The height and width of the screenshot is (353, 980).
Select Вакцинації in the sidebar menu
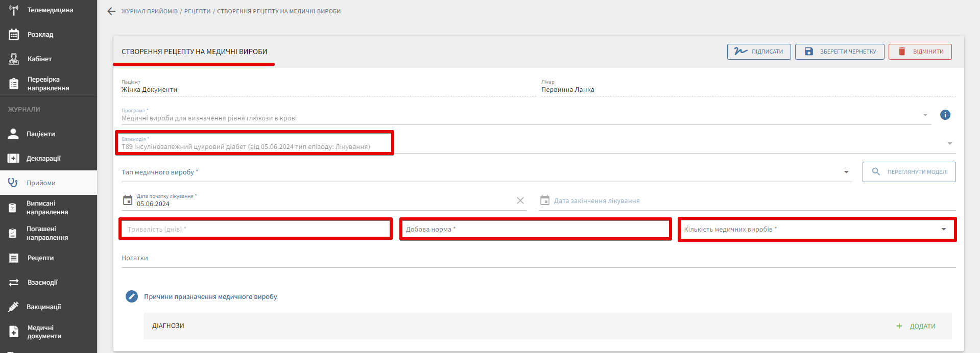pos(43,307)
